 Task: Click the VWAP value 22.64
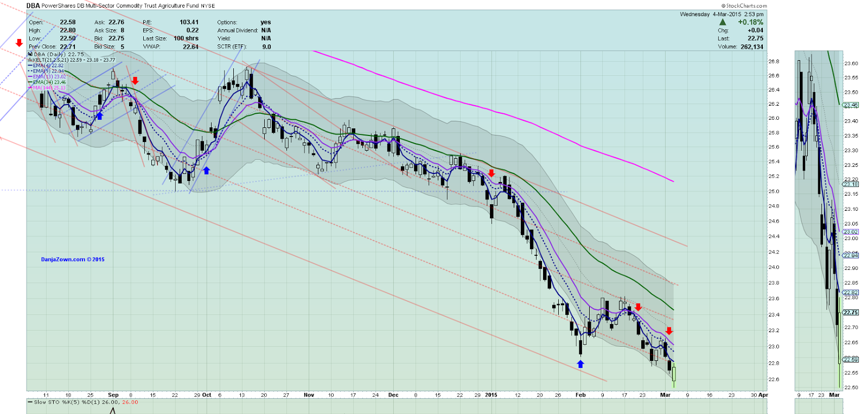point(190,47)
